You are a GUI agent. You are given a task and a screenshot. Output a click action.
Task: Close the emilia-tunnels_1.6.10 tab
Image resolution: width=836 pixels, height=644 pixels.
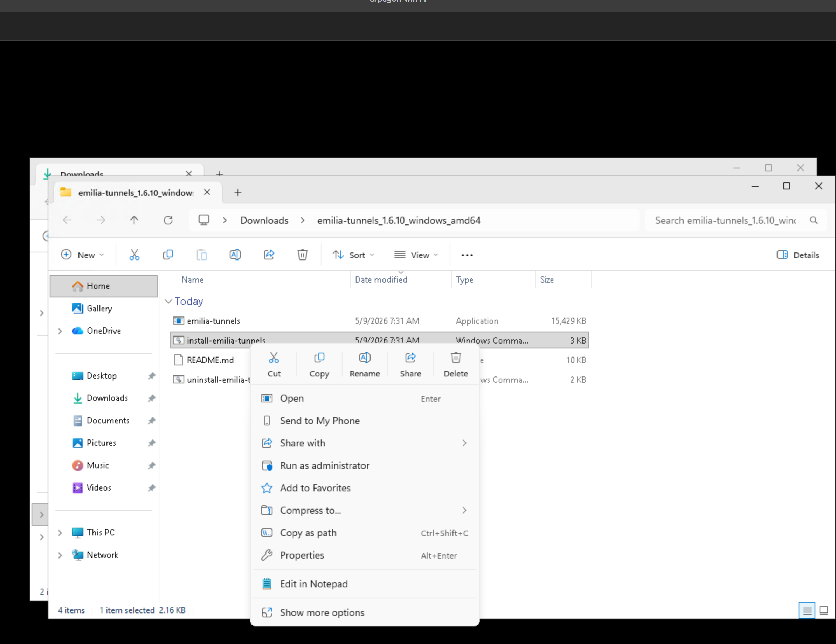click(x=207, y=192)
